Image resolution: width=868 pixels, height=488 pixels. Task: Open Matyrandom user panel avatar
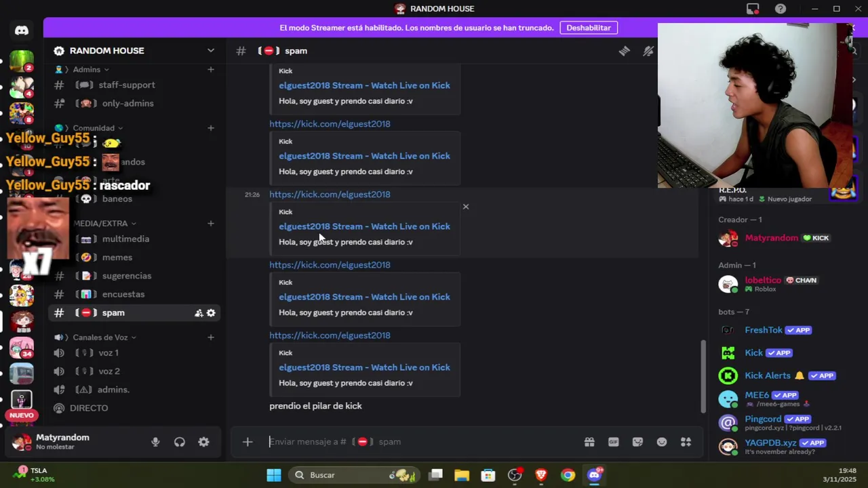pyautogui.click(x=22, y=442)
